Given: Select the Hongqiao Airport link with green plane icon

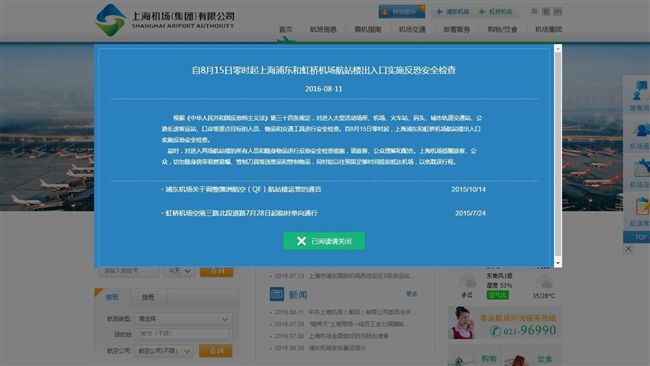Looking at the screenshot, I should pos(496,12).
